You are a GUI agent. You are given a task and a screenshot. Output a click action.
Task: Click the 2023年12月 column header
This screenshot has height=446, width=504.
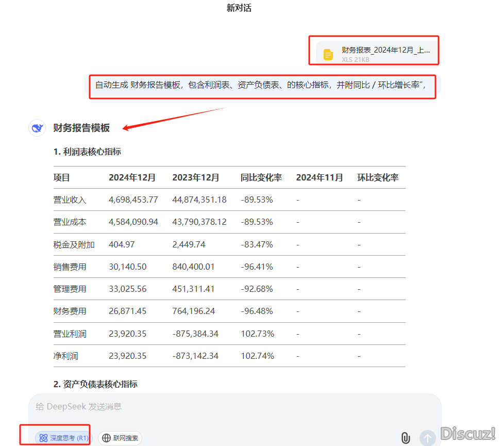click(196, 177)
